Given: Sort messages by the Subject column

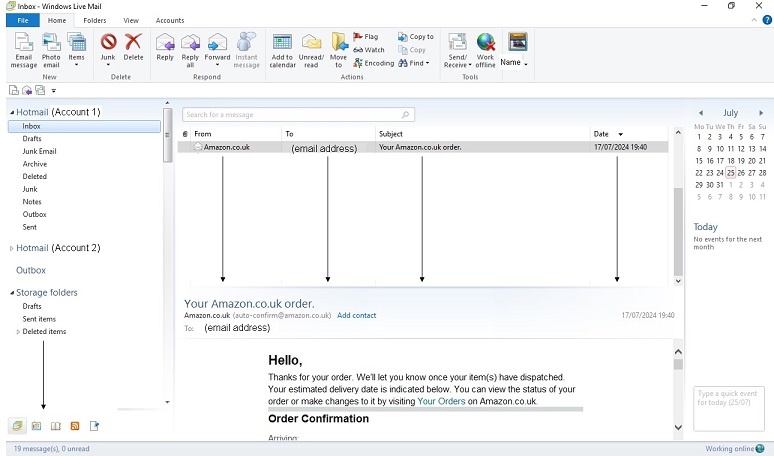Looking at the screenshot, I should coord(482,134).
